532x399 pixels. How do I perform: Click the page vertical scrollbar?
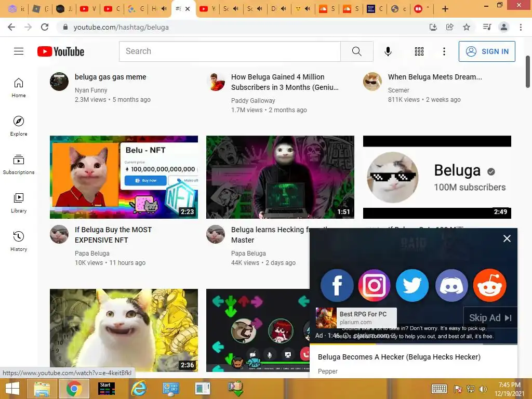(528, 72)
